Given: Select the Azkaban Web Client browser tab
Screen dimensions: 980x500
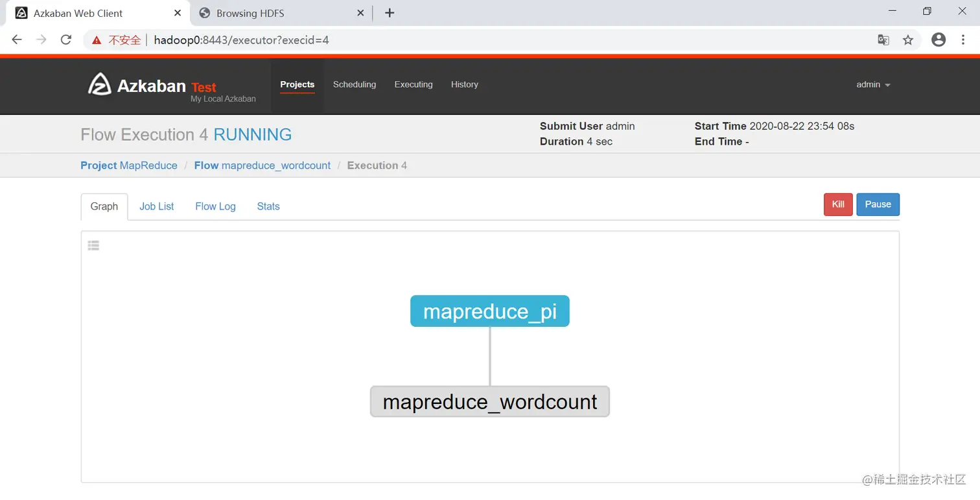Looking at the screenshot, I should (97, 13).
